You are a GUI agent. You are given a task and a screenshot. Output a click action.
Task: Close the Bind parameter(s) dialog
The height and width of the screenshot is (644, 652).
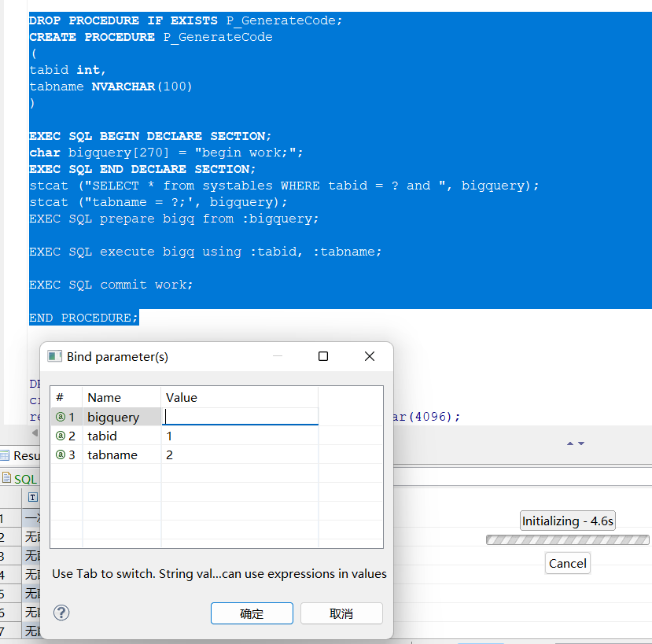(369, 356)
